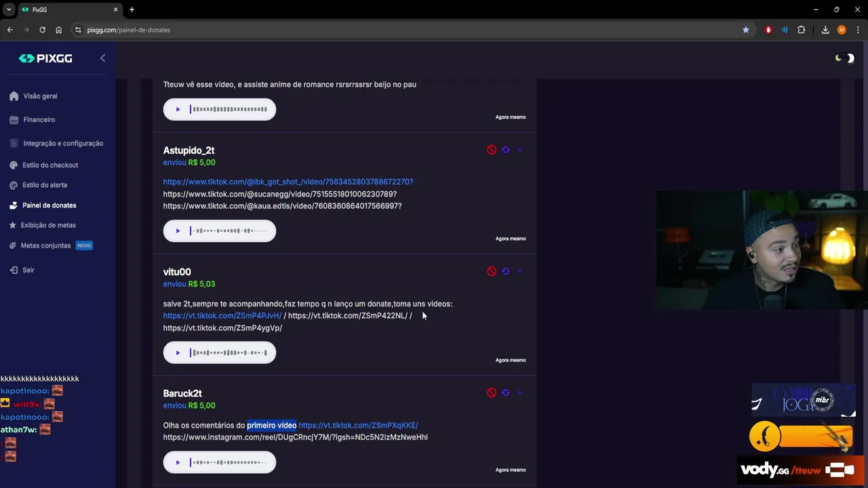Play the Baruck2t donation audio

tap(178, 462)
